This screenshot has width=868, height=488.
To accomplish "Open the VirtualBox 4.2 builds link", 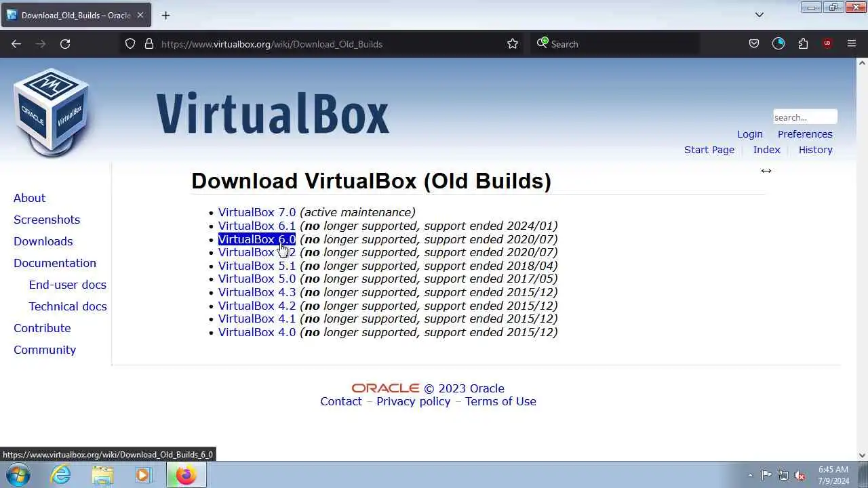I will 257,306.
